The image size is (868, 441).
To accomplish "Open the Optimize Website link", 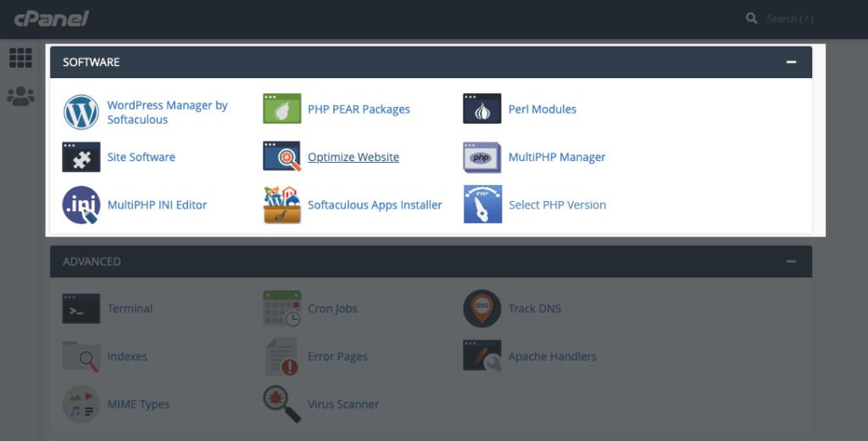I will (x=353, y=158).
